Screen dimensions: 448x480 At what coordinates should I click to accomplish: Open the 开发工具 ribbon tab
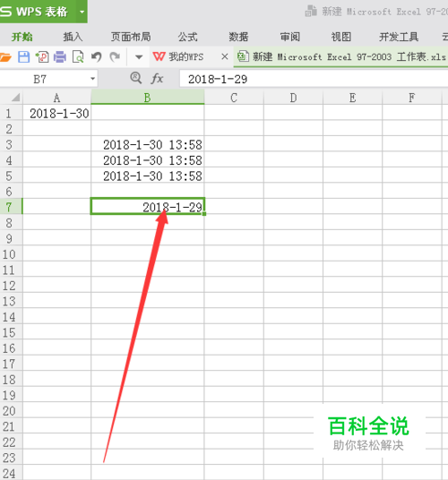click(x=399, y=37)
